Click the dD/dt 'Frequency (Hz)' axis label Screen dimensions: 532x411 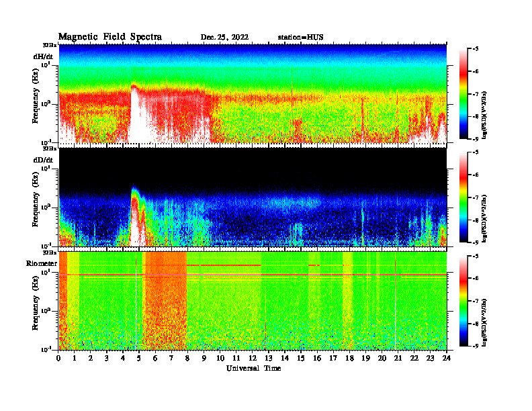tap(35, 199)
